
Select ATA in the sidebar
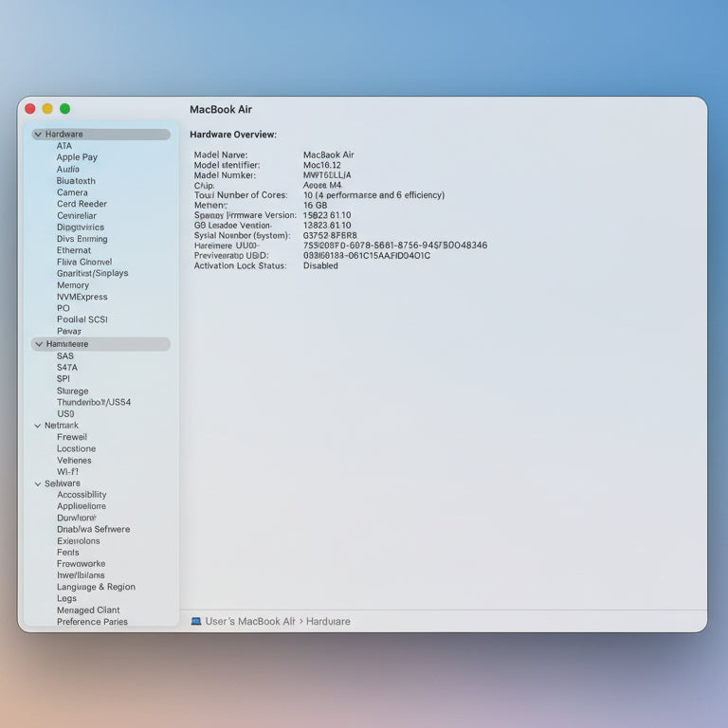64,146
